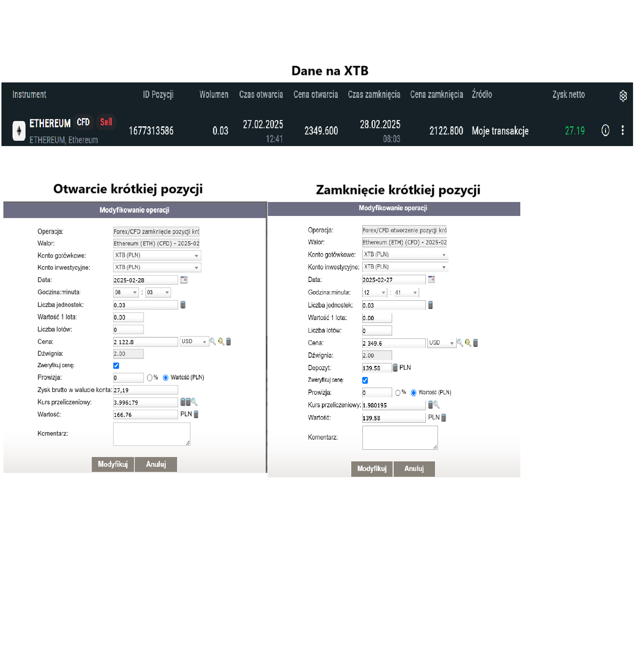Open Konto gotówkowe dropdown in Zamknięcie form

(405, 254)
